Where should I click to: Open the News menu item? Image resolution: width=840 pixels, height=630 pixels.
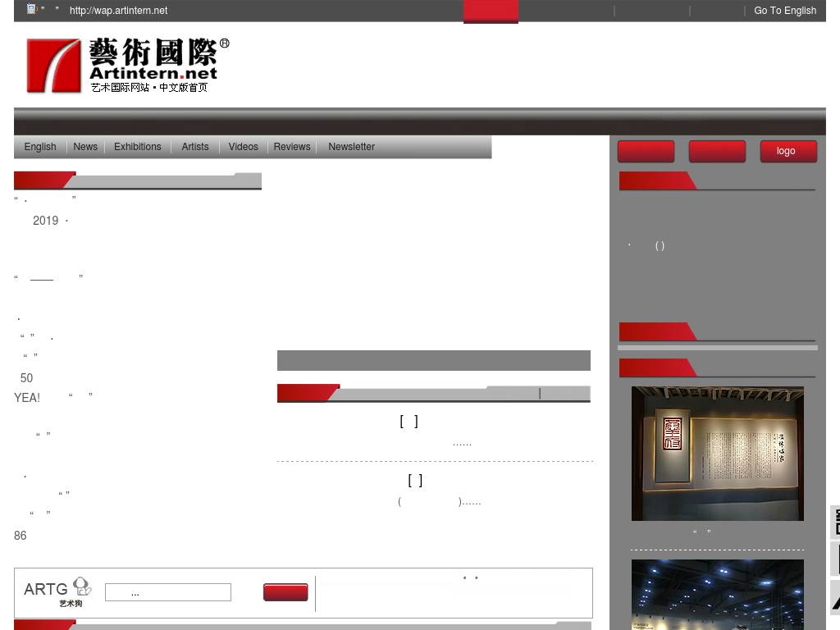click(x=85, y=147)
